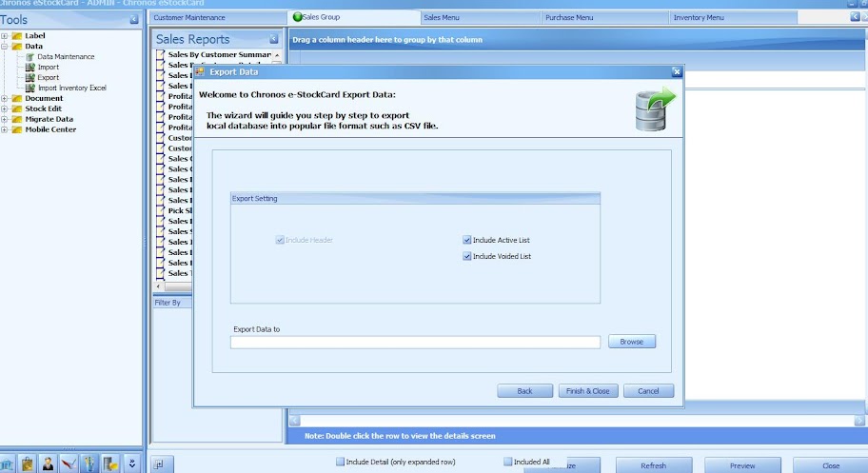Click the bank building icon in bottom toolbar

[x=7, y=464]
